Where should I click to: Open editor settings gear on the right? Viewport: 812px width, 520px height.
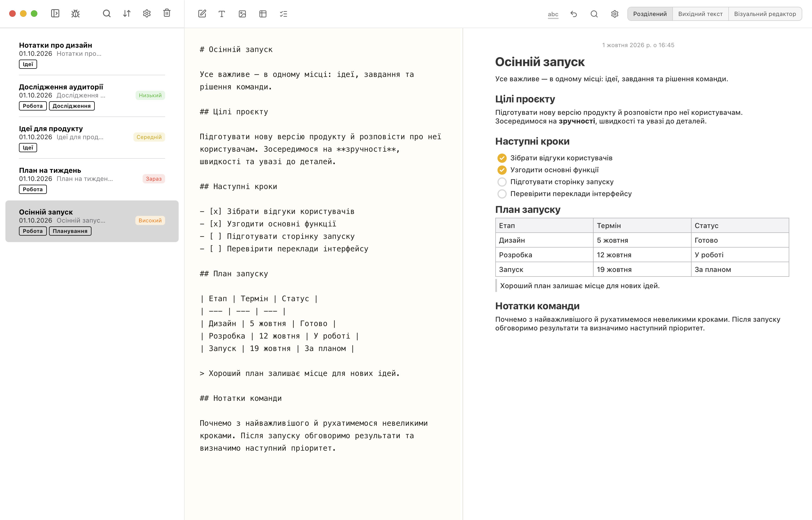(x=615, y=14)
